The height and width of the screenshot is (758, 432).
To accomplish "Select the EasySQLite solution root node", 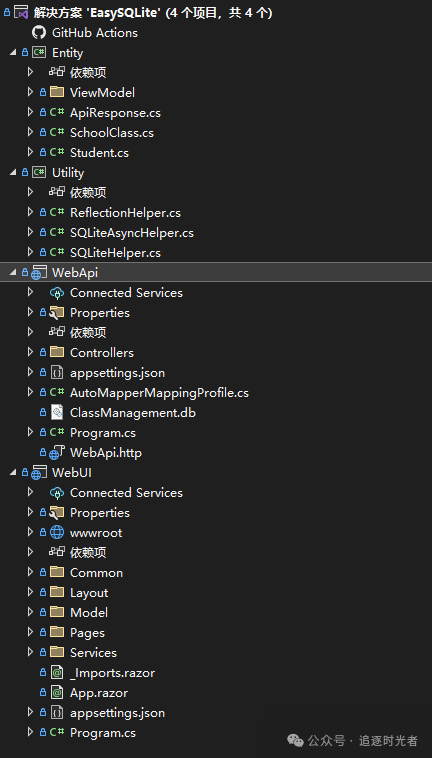I will point(153,13).
